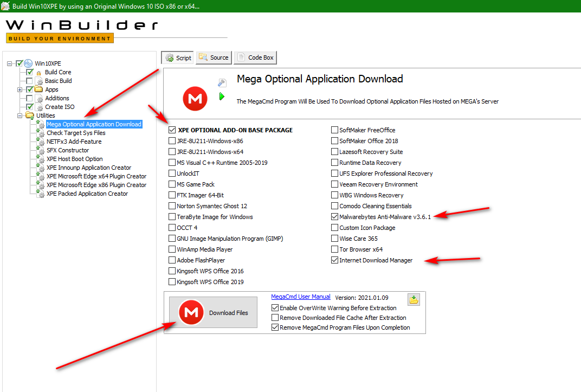Open the MegaCmd User Manual link
This screenshot has width=581, height=392.
pos(300,297)
